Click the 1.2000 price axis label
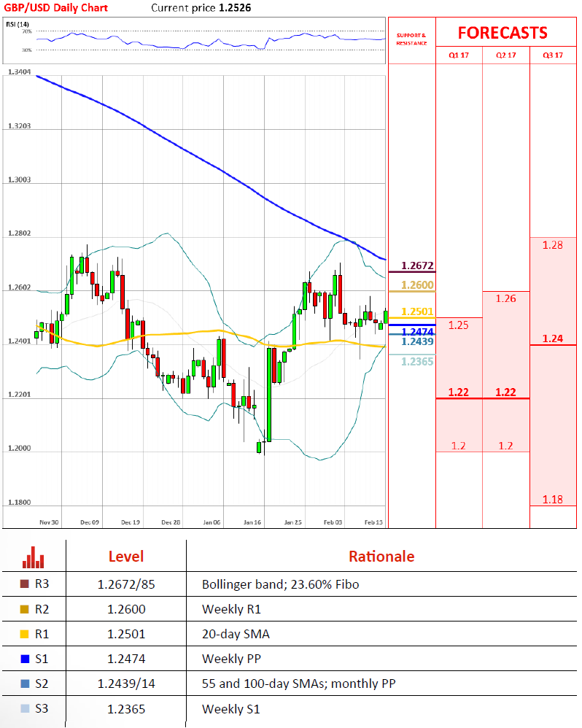Viewport: 582px width, 728px height. pos(20,449)
